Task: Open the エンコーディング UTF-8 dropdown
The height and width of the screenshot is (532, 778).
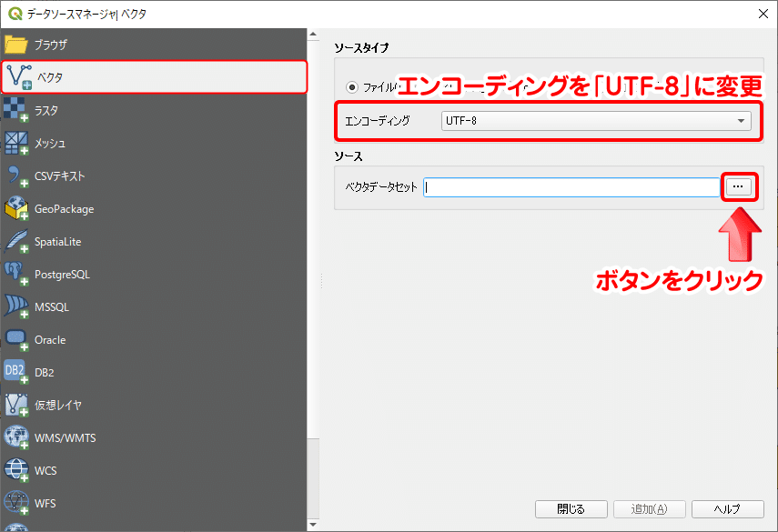Action: [x=596, y=120]
